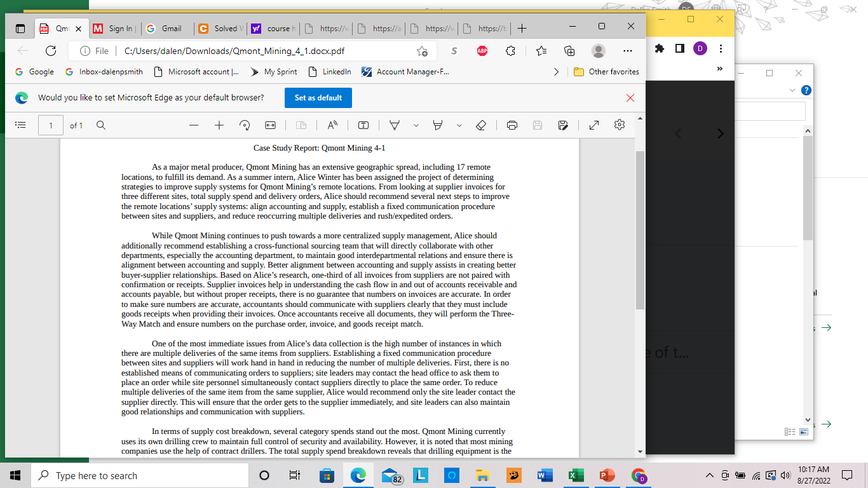Open the Account Manager bookmark
The image size is (868, 488).
pos(405,72)
